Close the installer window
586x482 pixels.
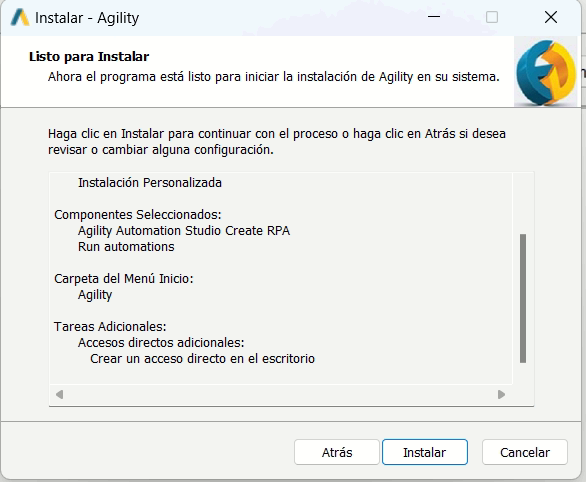coord(551,17)
